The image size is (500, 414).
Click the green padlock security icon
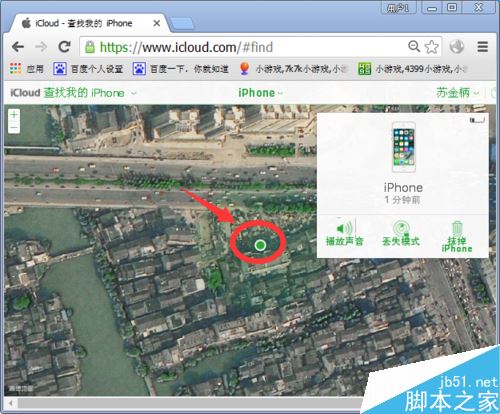click(x=90, y=47)
